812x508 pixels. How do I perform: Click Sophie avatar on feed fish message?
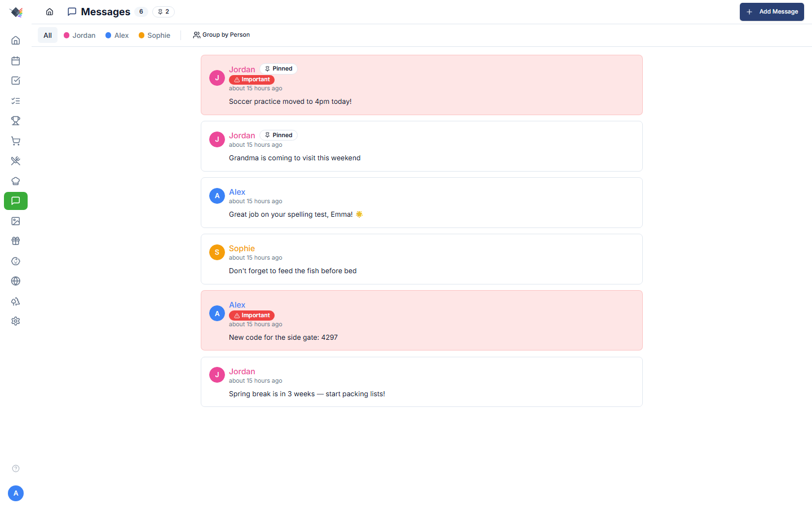217,252
